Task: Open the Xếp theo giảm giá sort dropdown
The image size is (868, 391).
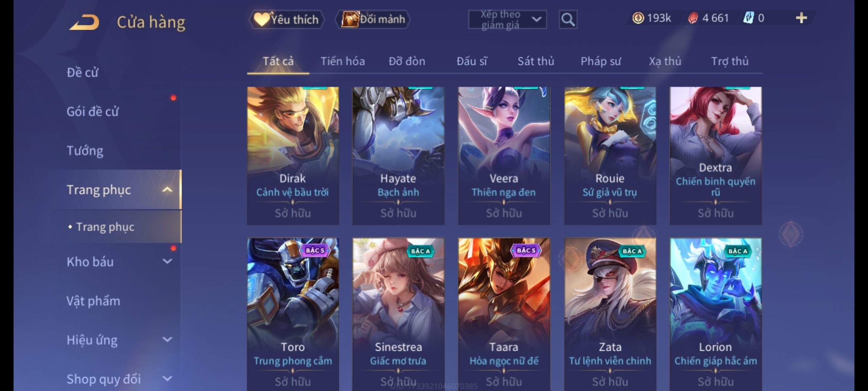Action: click(x=507, y=20)
